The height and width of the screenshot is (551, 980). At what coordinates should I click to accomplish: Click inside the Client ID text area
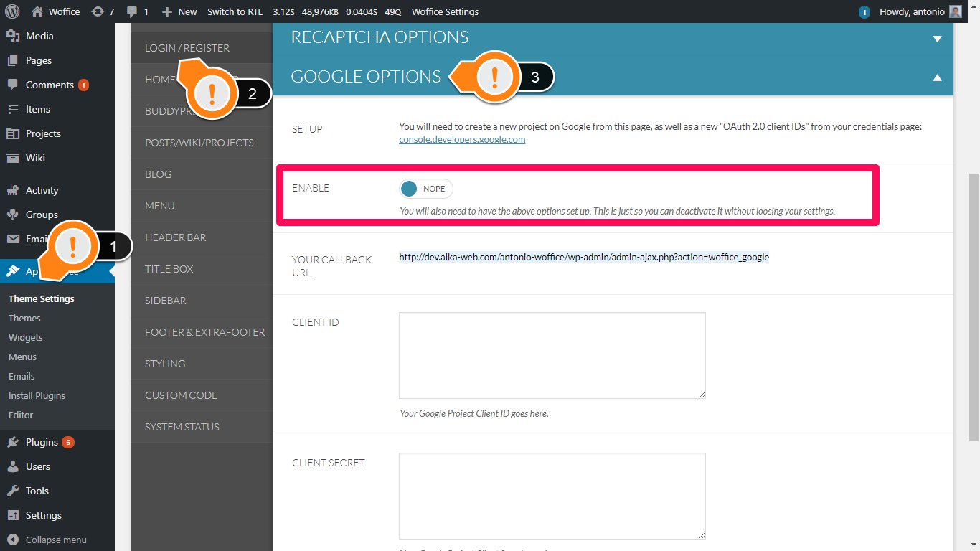click(552, 355)
